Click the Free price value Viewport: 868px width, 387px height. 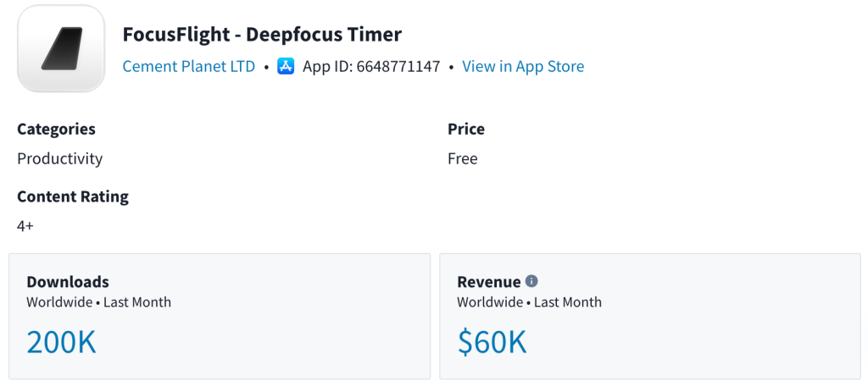463,158
